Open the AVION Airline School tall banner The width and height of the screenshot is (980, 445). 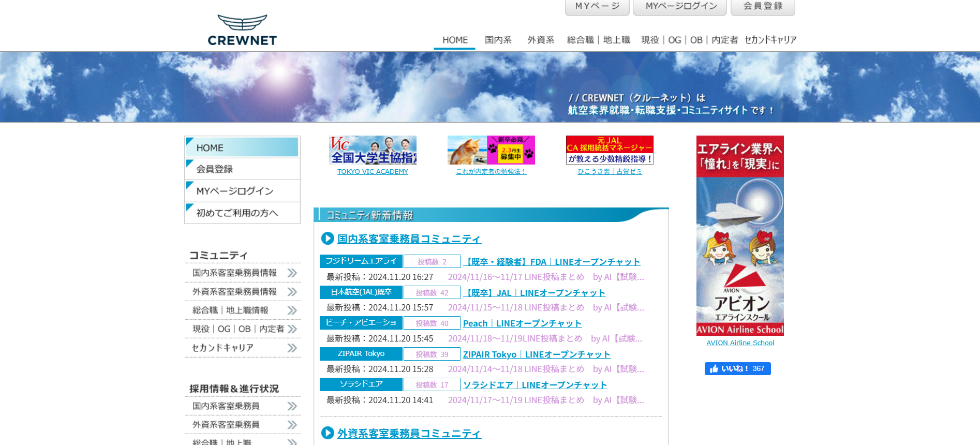tap(740, 235)
